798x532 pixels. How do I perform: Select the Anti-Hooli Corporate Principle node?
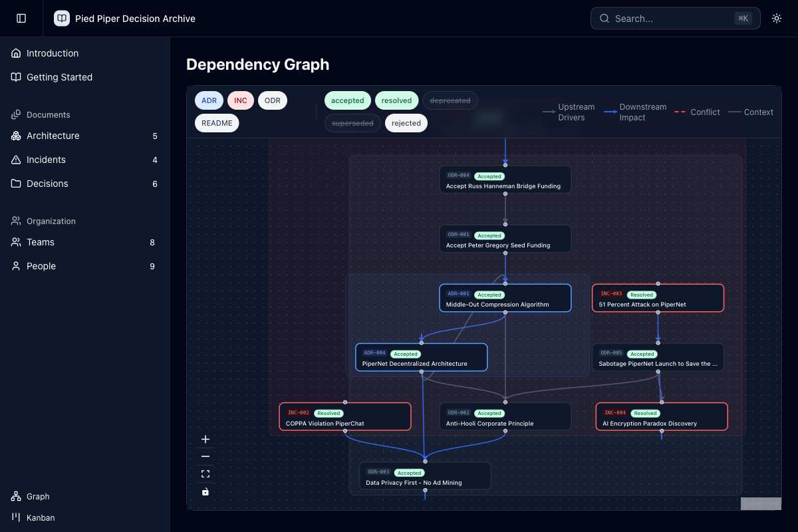point(505,416)
